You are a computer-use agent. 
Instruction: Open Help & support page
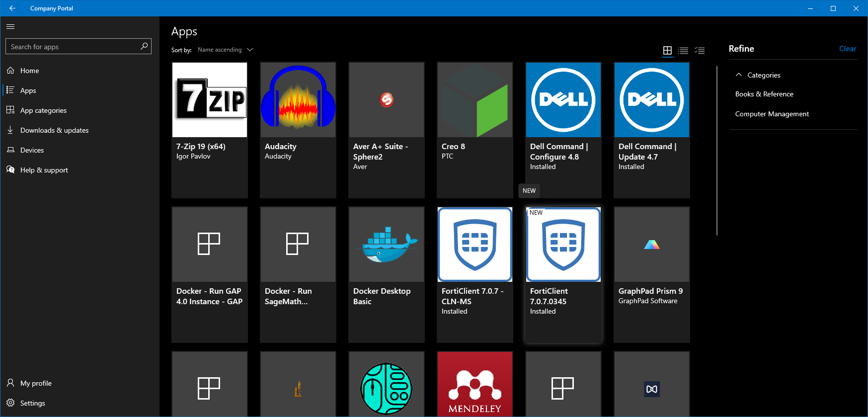point(79,170)
